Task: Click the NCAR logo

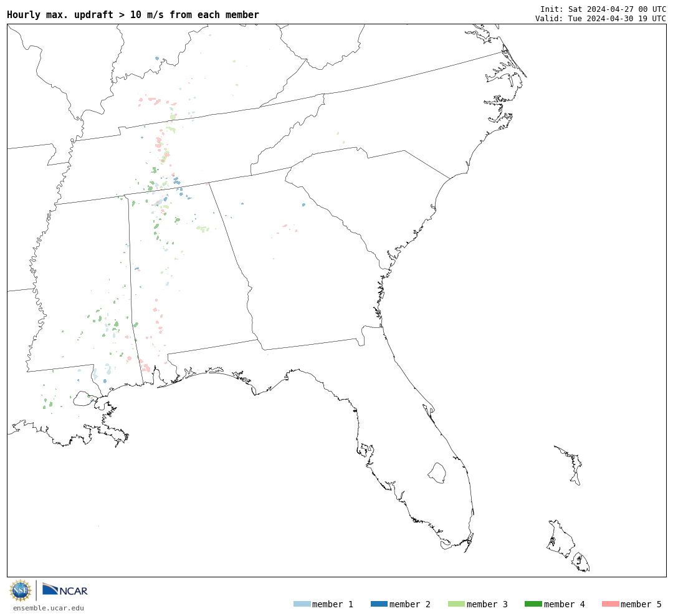Action: pyautogui.click(x=65, y=589)
